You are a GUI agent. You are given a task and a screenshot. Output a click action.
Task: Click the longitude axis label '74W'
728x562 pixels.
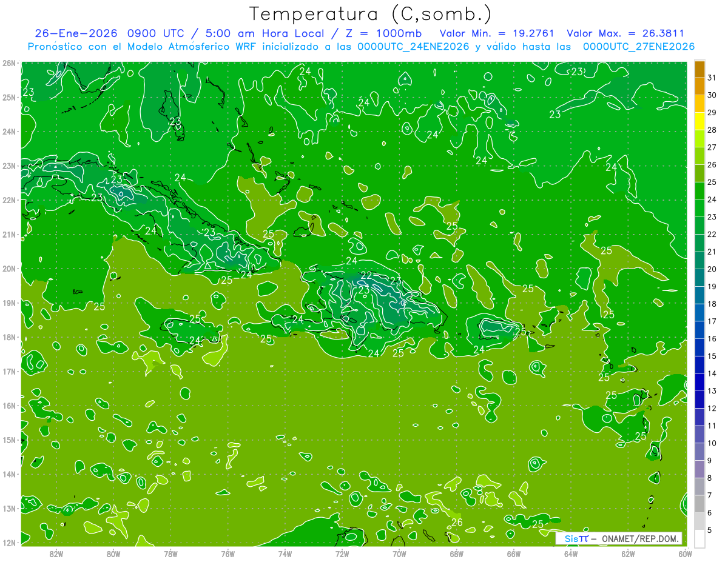(x=285, y=554)
